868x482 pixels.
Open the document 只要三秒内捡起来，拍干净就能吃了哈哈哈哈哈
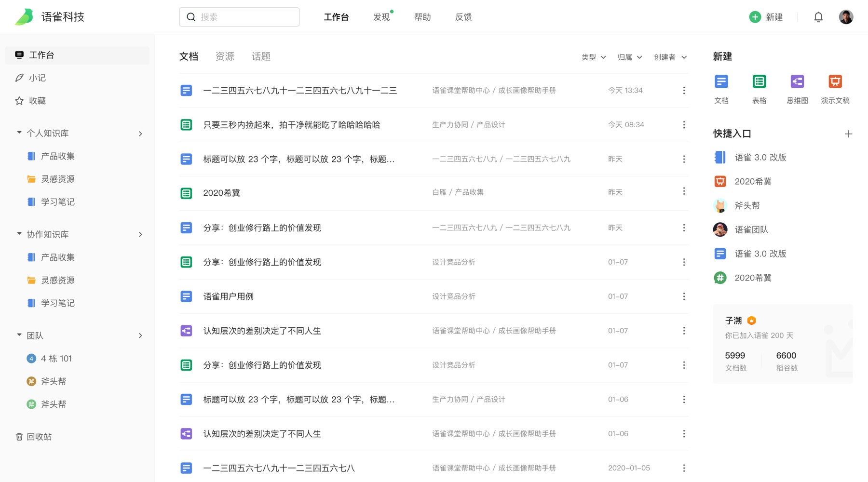[x=292, y=125]
